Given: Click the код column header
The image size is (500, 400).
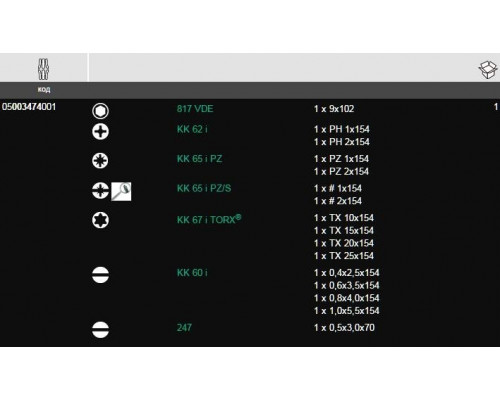Looking at the screenshot, I should (x=44, y=89).
